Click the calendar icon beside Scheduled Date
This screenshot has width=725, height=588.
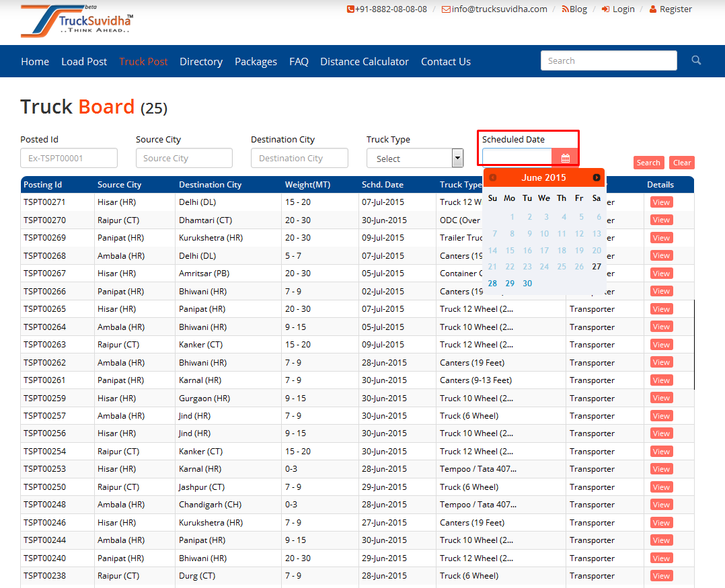pos(565,159)
